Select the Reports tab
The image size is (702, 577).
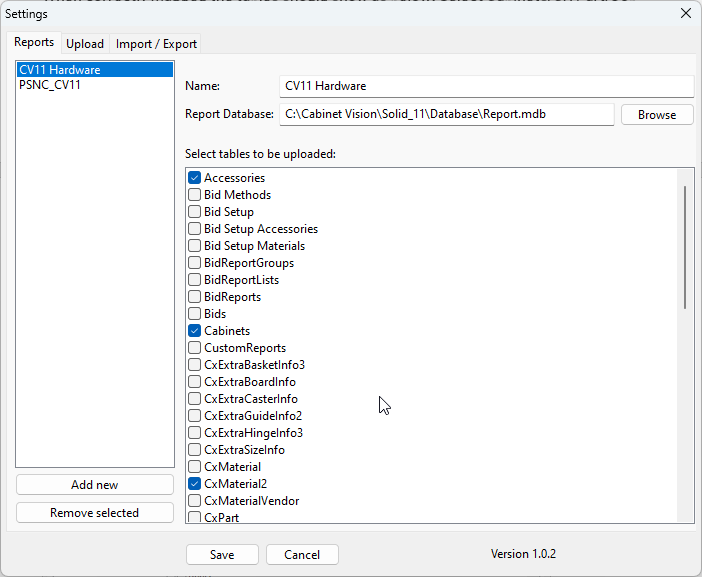click(34, 43)
